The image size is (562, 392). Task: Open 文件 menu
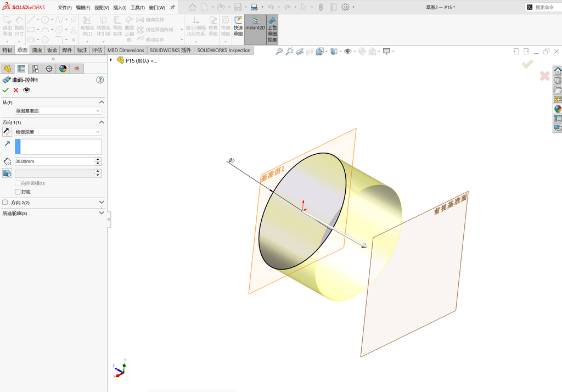65,7
